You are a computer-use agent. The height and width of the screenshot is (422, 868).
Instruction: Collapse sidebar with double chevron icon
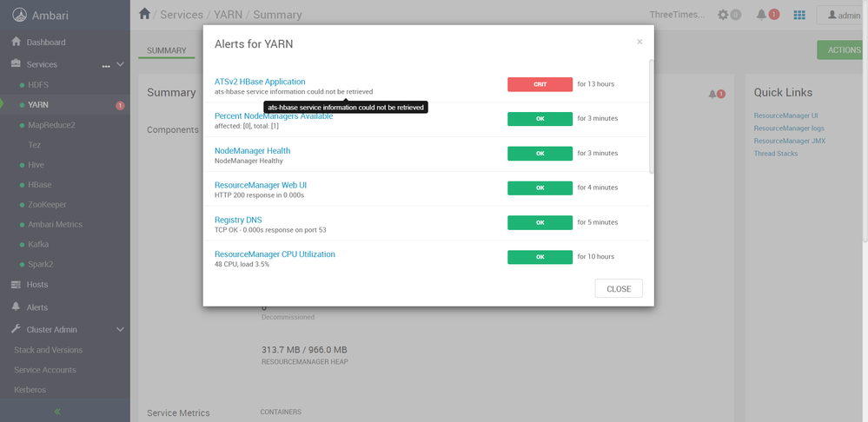click(57, 412)
